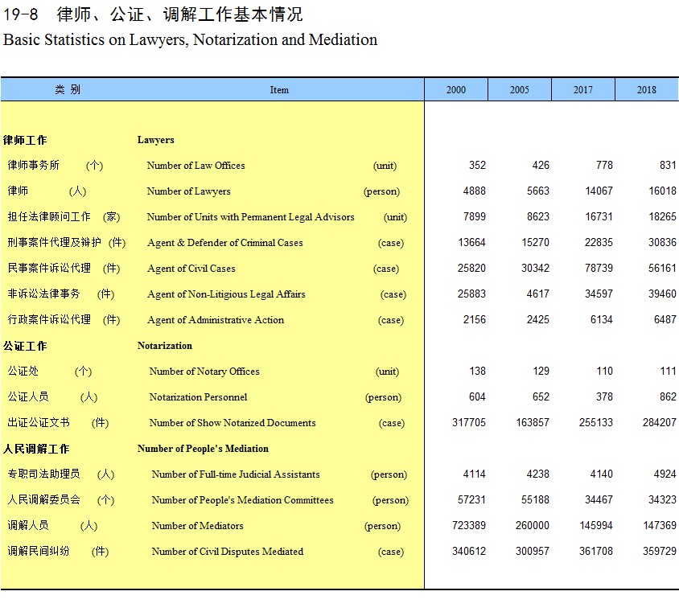This screenshot has width=679, height=616.
Task: Click Notarization Personnel label
Action: 198,397
